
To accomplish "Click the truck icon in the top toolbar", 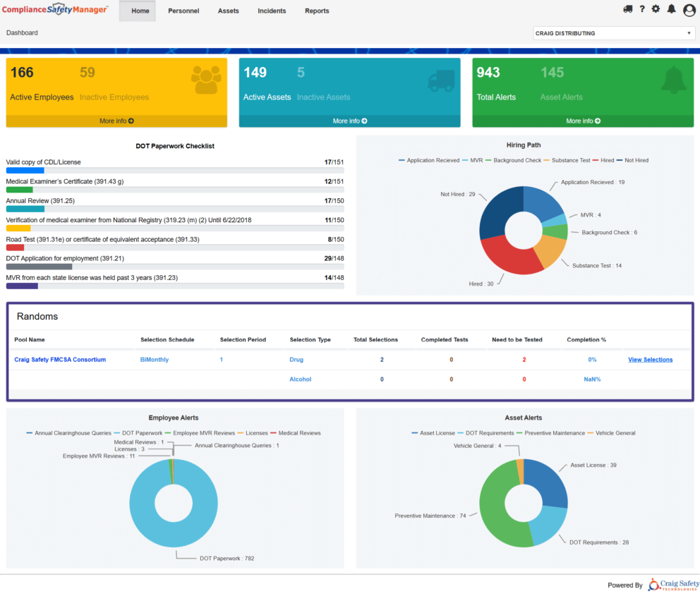I will coord(627,8).
